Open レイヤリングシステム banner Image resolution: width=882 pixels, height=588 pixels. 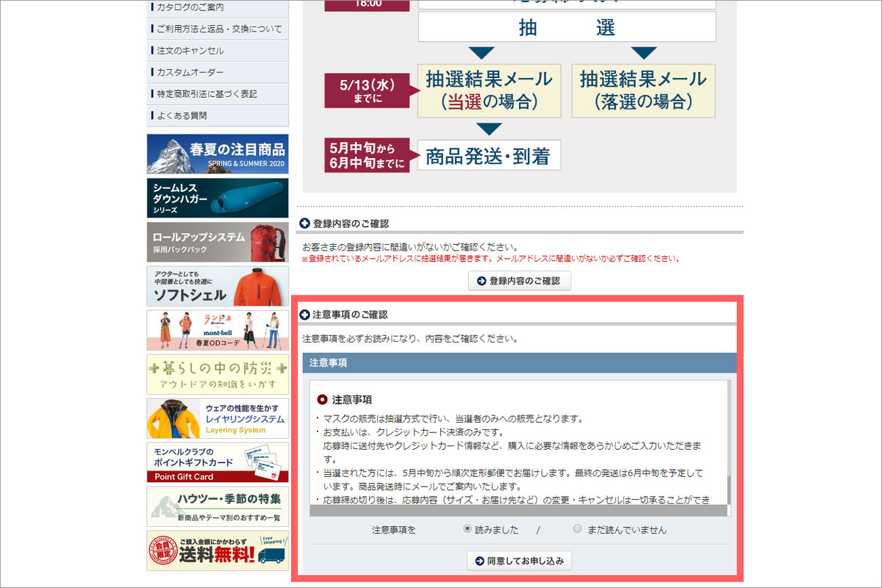click(218, 418)
